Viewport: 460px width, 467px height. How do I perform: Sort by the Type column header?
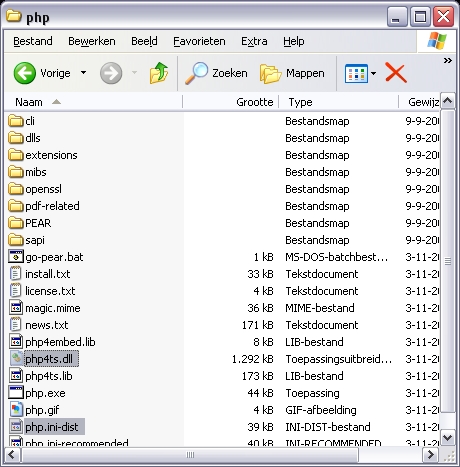click(339, 102)
